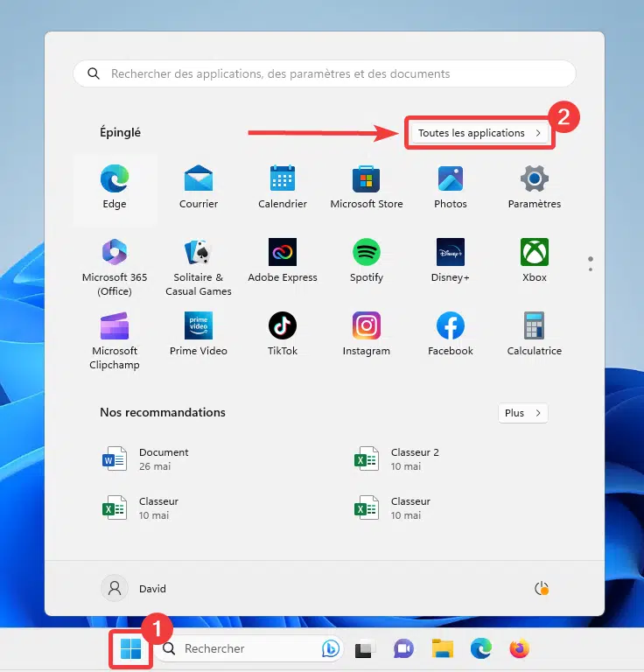Open Microsoft Clipchamp
This screenshot has width=644, height=672.
[x=115, y=340]
